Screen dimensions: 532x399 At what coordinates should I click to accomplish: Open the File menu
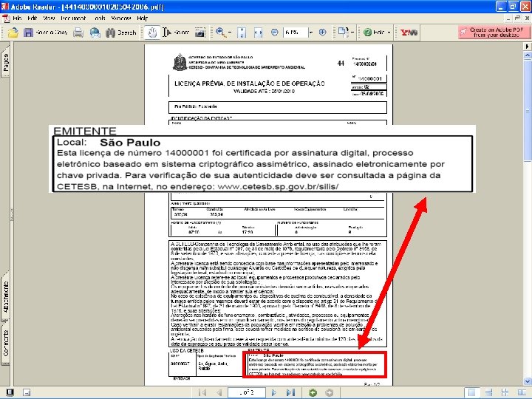click(x=17, y=18)
